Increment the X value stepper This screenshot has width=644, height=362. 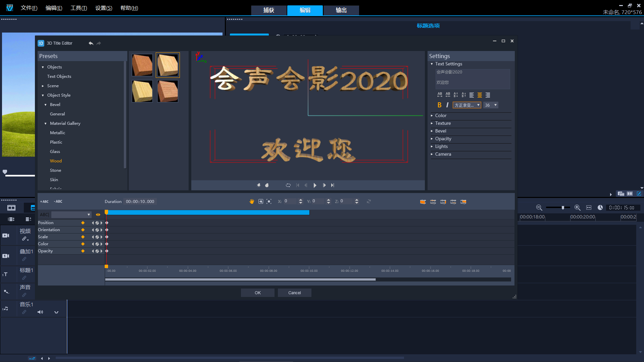point(301,200)
